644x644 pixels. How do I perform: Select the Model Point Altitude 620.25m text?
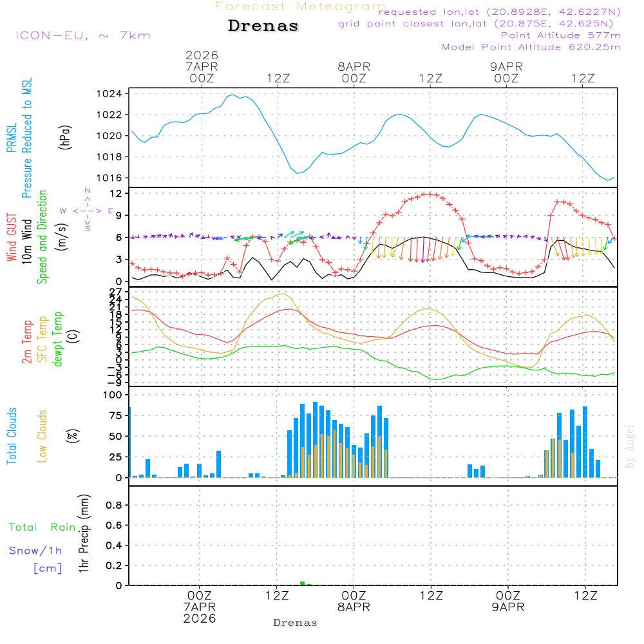pos(531,47)
